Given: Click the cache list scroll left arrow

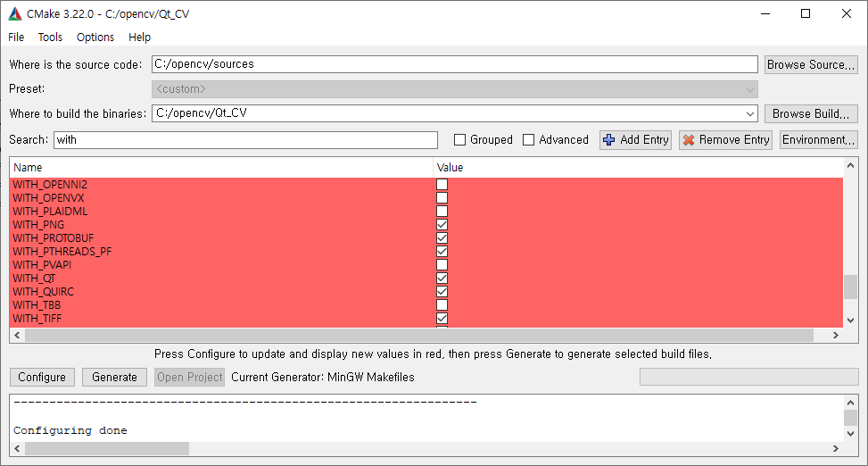Looking at the screenshot, I should tap(17, 336).
